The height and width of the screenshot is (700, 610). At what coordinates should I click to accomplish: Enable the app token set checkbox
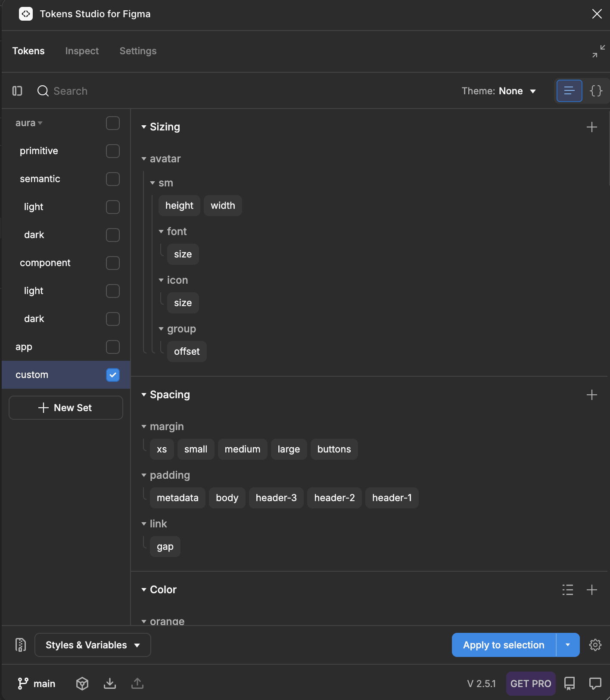(x=113, y=347)
